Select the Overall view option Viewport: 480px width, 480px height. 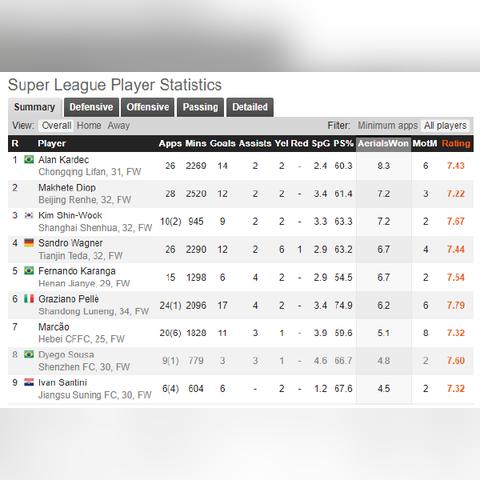(x=56, y=126)
